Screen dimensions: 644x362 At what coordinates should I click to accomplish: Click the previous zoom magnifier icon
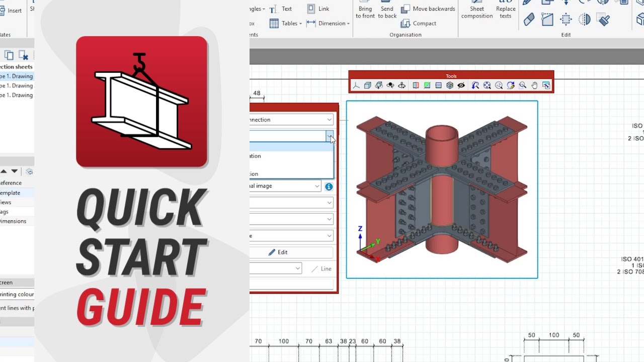pos(475,85)
